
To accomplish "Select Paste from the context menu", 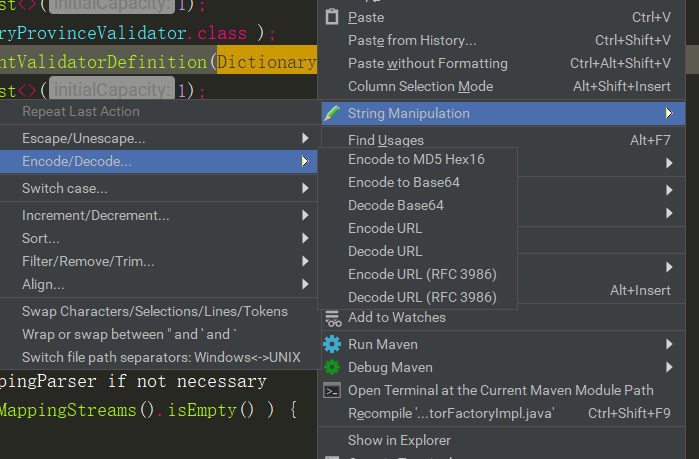I will pos(503,17).
